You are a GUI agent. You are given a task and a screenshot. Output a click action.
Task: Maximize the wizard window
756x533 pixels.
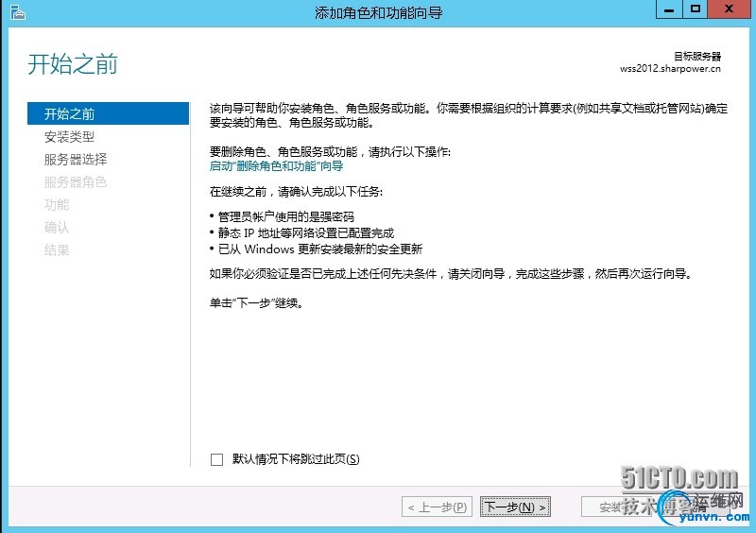pos(695,9)
